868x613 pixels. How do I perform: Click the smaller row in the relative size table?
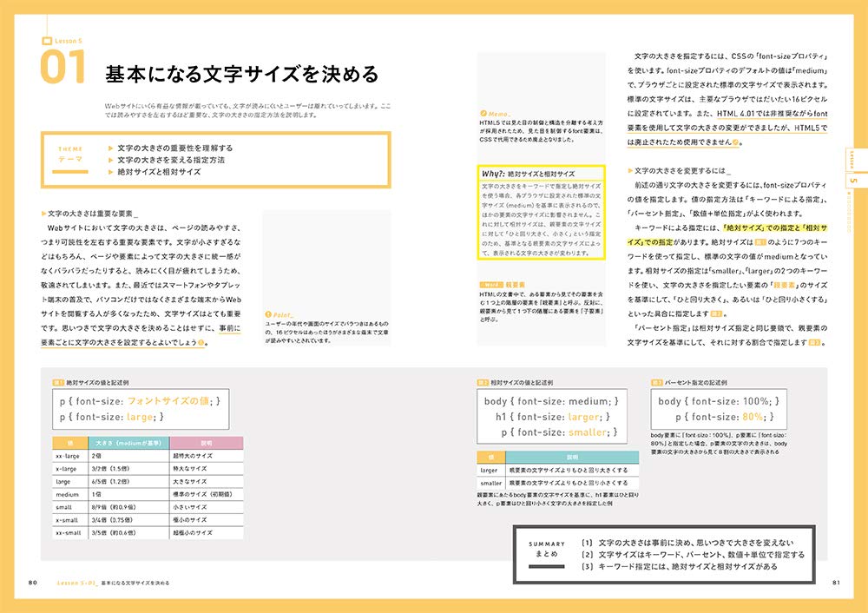click(x=557, y=483)
